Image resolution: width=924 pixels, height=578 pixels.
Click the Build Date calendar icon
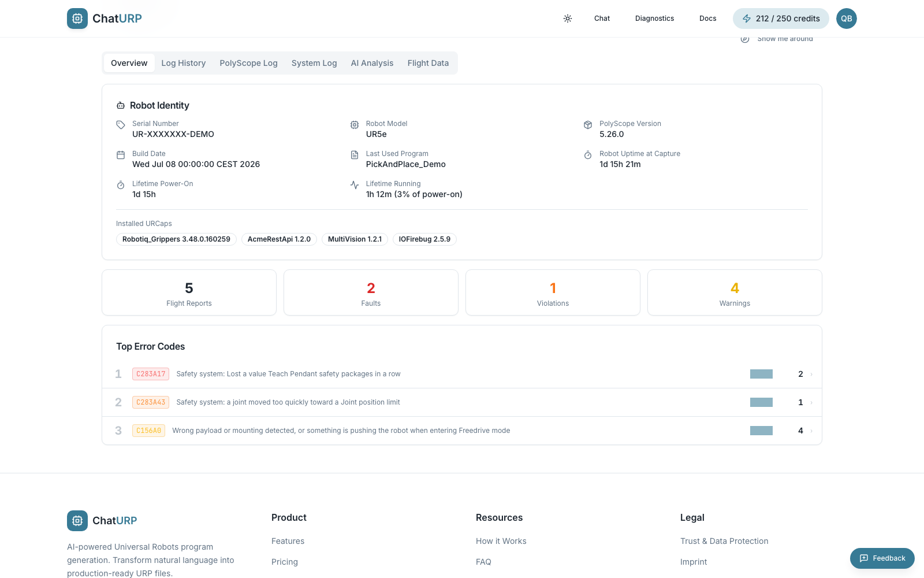click(x=121, y=155)
